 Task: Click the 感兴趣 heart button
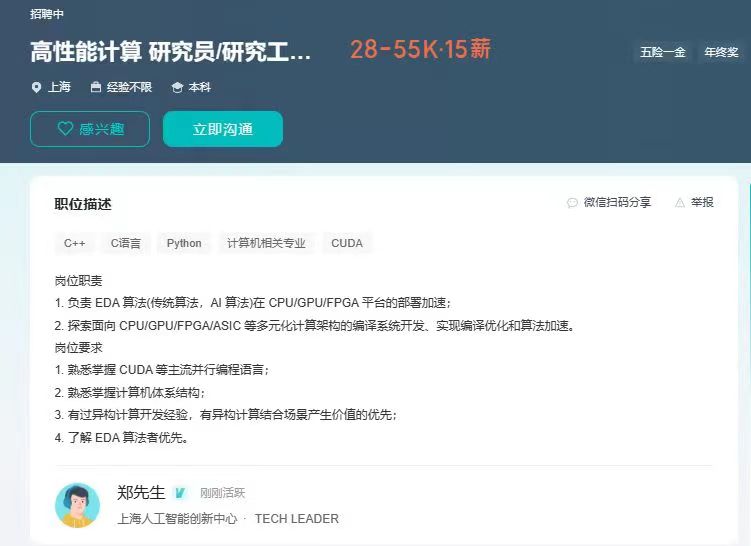tap(90, 129)
